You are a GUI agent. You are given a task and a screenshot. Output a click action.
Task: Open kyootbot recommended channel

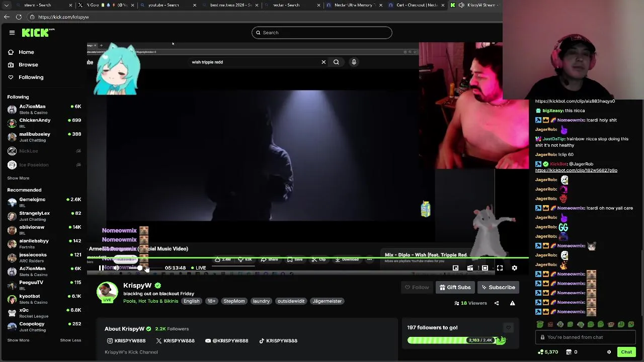[44, 299]
